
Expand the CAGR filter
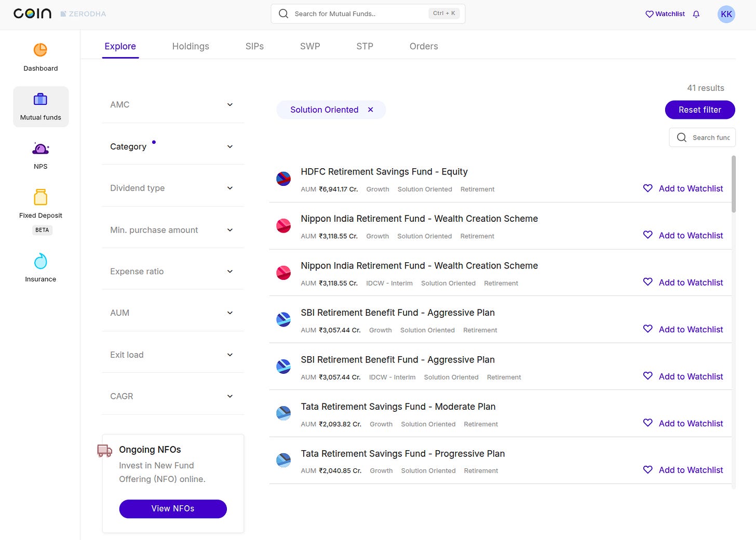(x=173, y=396)
